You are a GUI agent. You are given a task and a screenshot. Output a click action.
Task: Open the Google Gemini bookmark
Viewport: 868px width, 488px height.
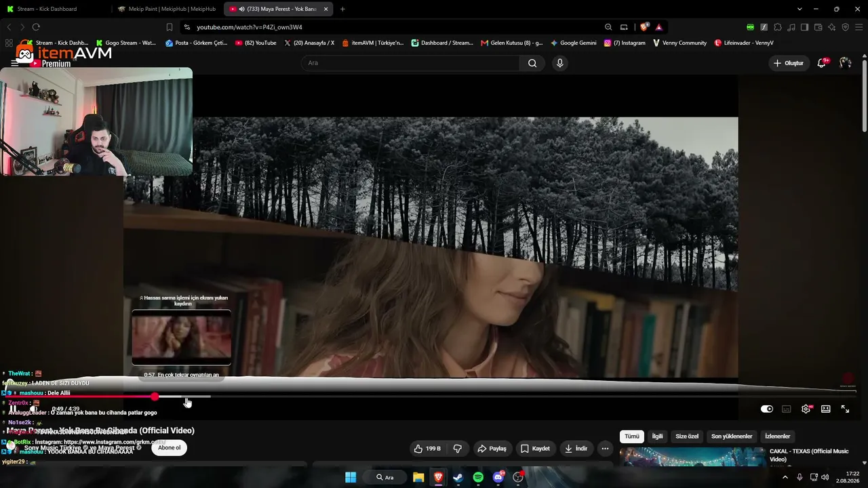point(574,43)
